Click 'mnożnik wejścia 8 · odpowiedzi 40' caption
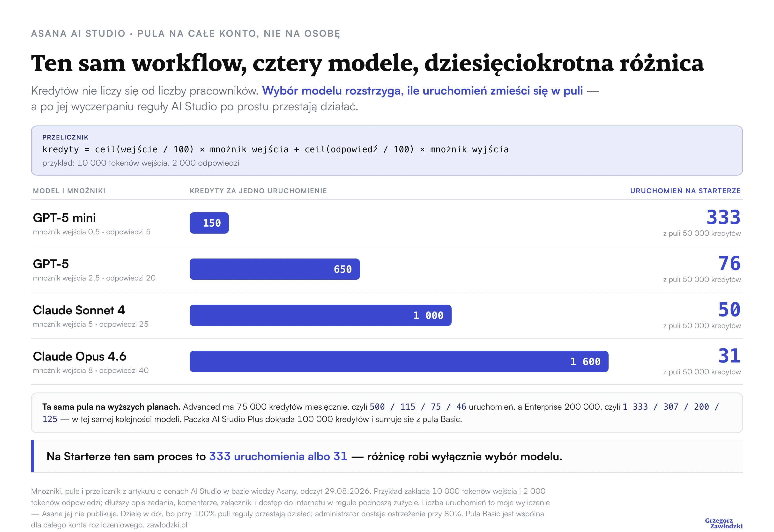The image size is (774, 532). coord(91,371)
